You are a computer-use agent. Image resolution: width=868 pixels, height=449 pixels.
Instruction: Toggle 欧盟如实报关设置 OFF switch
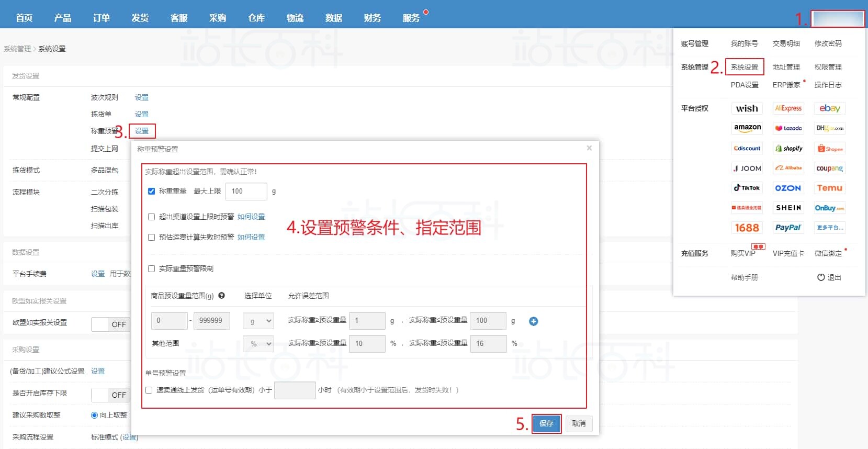110,324
